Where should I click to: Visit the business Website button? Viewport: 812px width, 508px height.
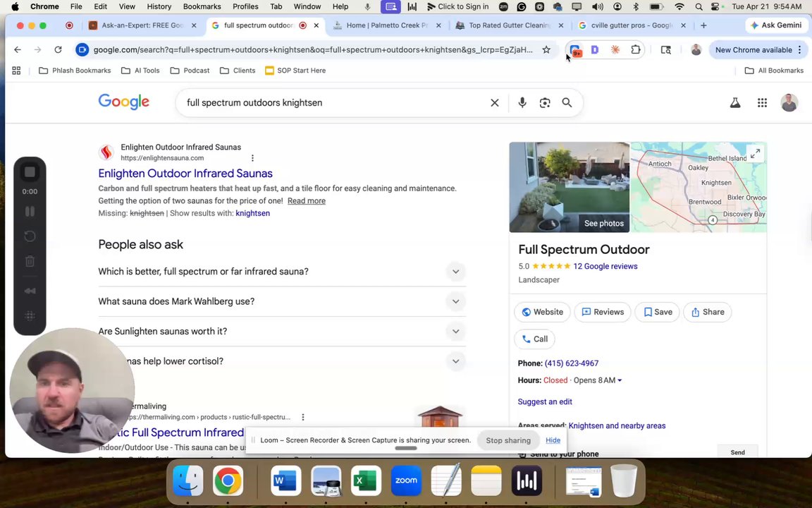[542, 312]
